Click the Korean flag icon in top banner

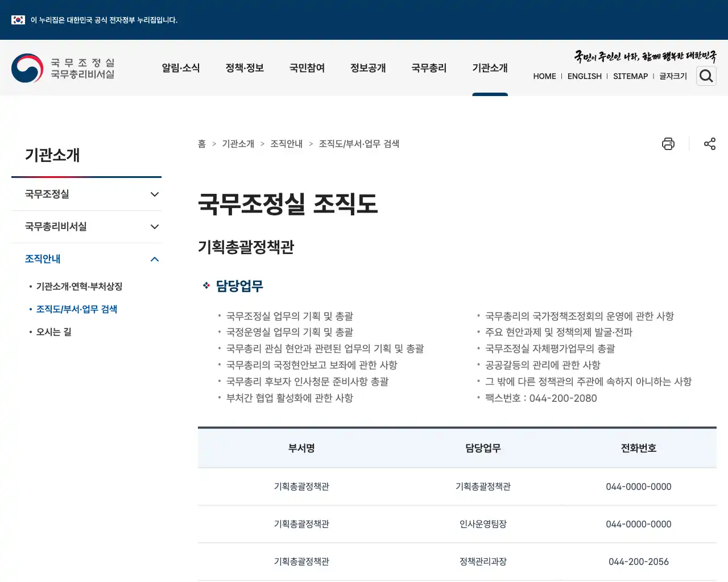click(18, 20)
